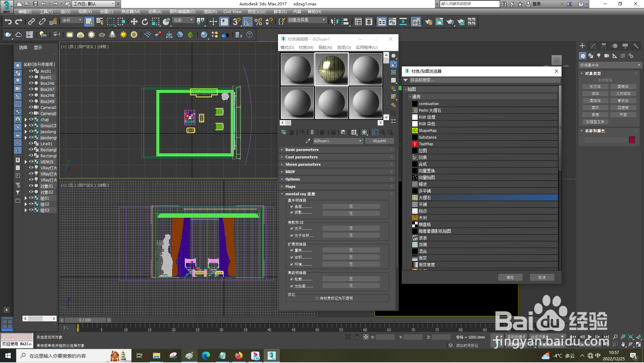Toggle 将材质标记为不透明 option
Screen dimensions: 644x363
[x=317, y=298]
